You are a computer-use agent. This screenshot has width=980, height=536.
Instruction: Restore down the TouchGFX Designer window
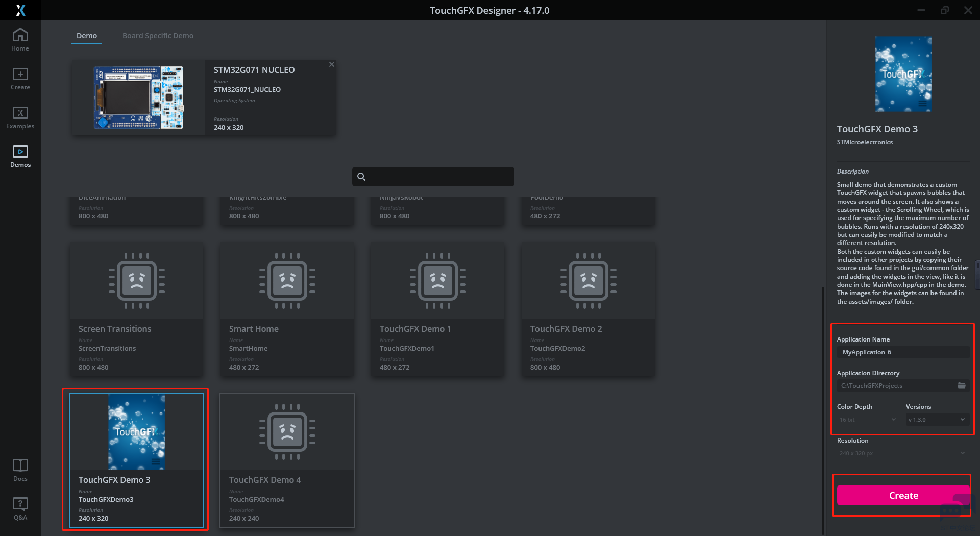point(945,10)
